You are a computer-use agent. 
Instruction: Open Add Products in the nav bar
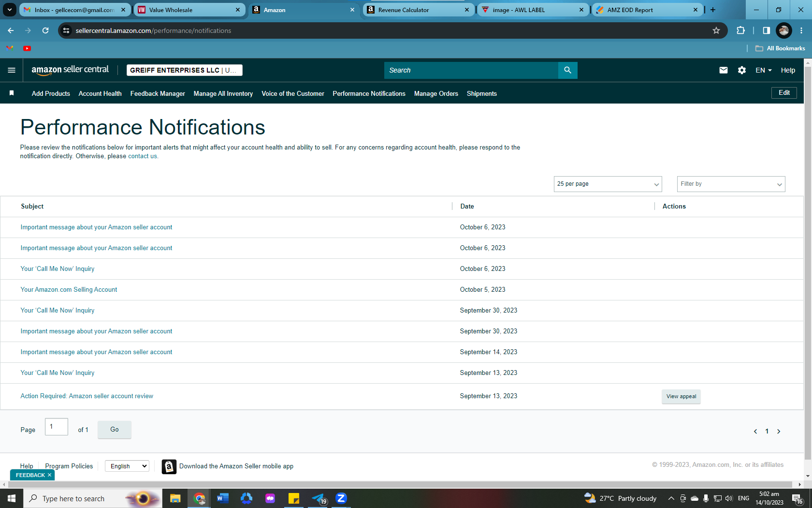pyautogui.click(x=51, y=93)
